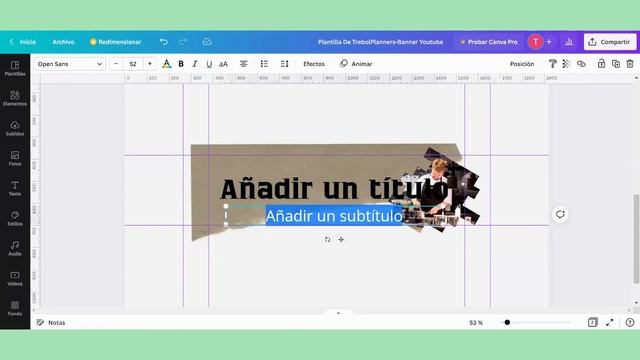Click the undo arrow

pos(164,42)
